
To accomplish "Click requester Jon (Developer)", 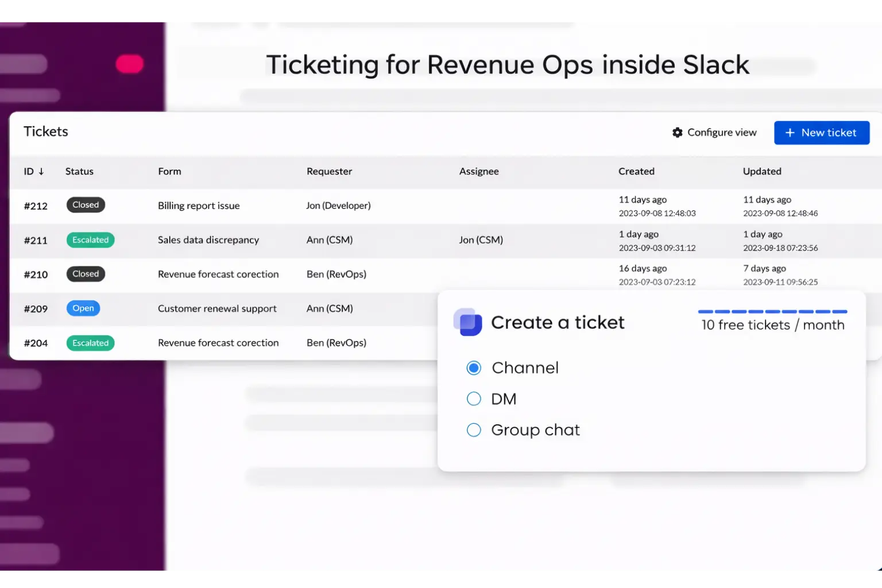I will point(338,206).
